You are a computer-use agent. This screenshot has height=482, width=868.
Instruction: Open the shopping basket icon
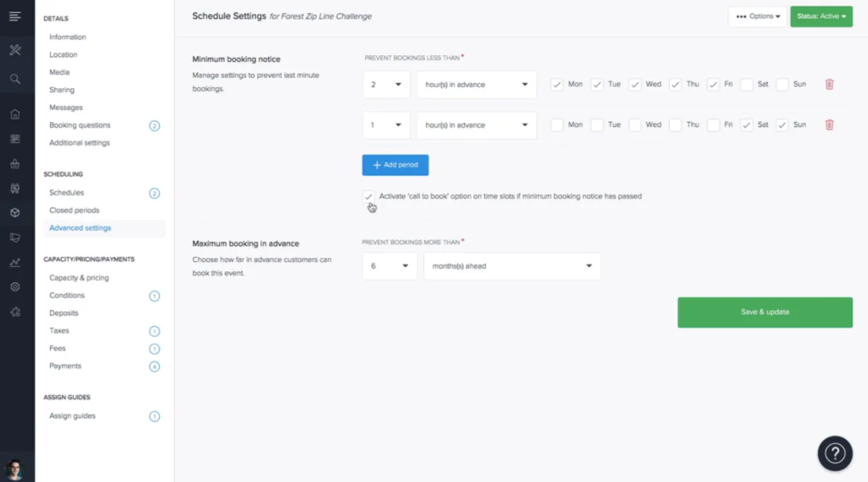(x=15, y=164)
